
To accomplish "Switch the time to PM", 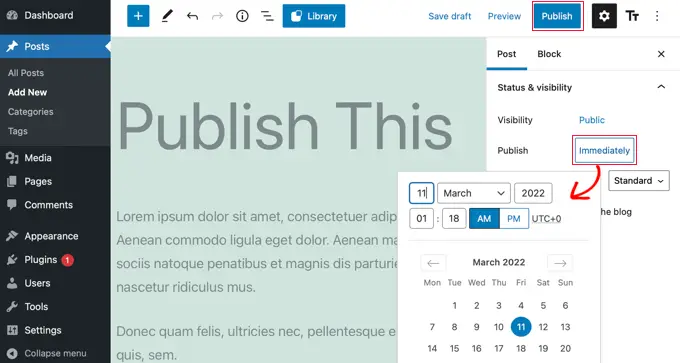I will 513,219.
